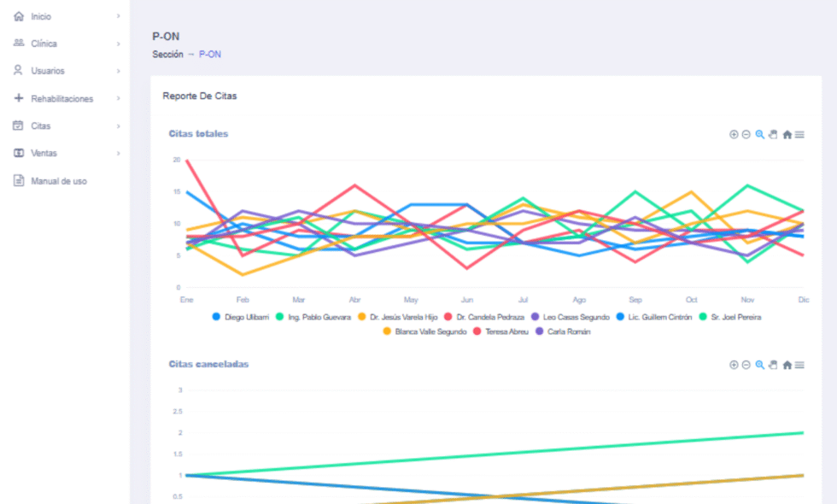Expand the Ventas sidebar chevron
This screenshot has width=837, height=504.
(118, 153)
